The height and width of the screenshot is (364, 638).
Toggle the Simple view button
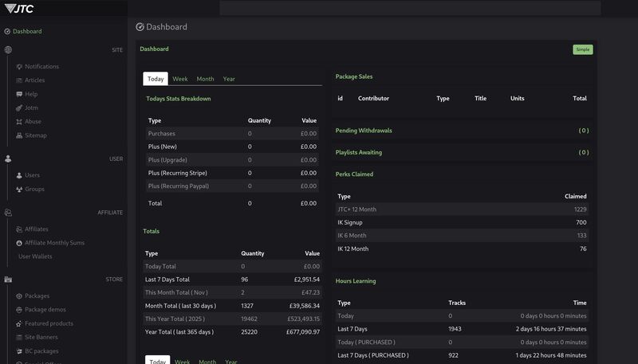pyautogui.click(x=583, y=49)
